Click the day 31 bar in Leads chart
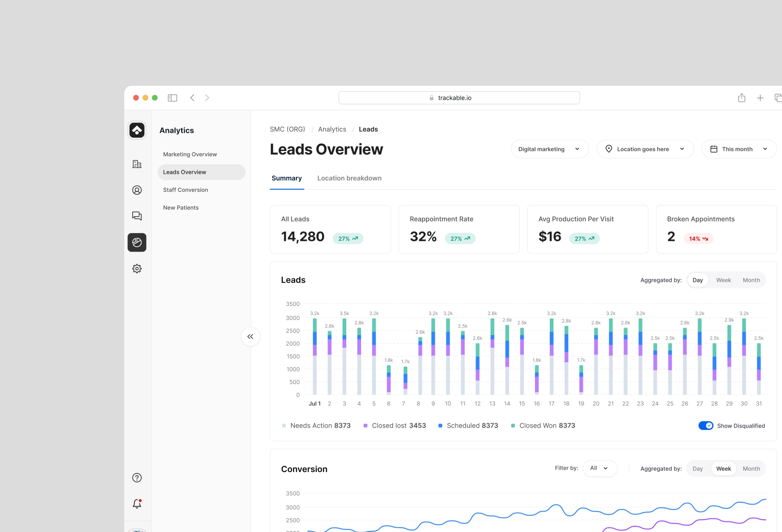The width and height of the screenshot is (782, 532). 759,369
